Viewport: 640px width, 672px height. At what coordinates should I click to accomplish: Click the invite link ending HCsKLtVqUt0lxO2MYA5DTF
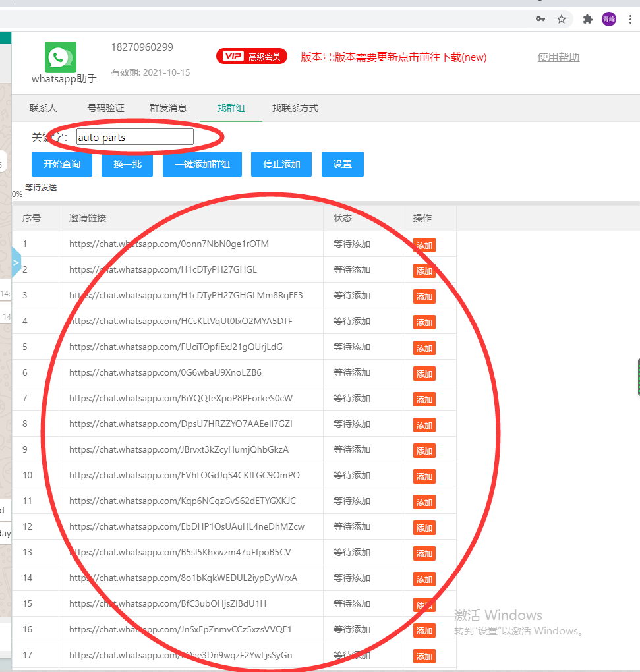click(181, 321)
